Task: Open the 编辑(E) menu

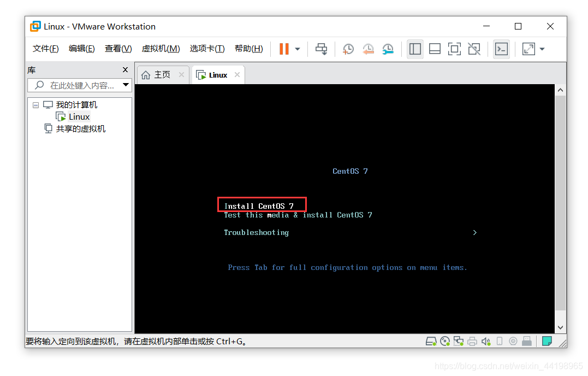Action: tap(82, 49)
